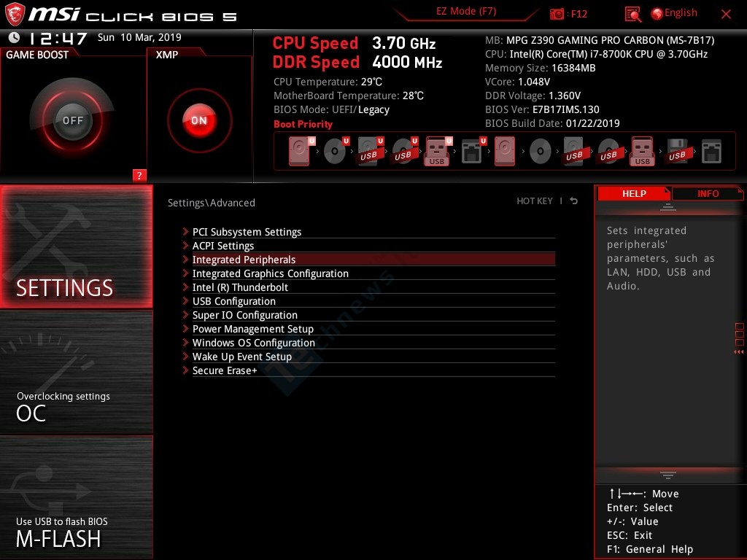Toggle the GAME BOOST knob currently OFF
The width and height of the screenshot is (747, 560).
tap(72, 120)
